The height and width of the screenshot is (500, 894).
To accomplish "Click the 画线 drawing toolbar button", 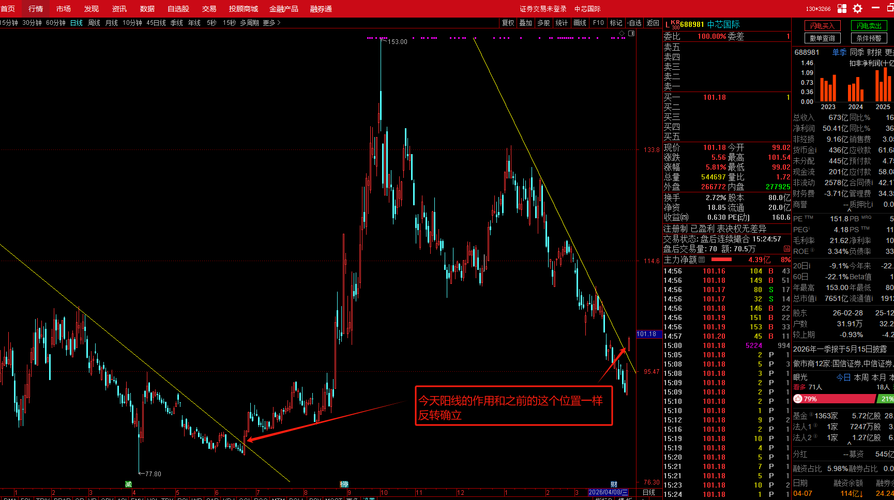I will 580,23.
